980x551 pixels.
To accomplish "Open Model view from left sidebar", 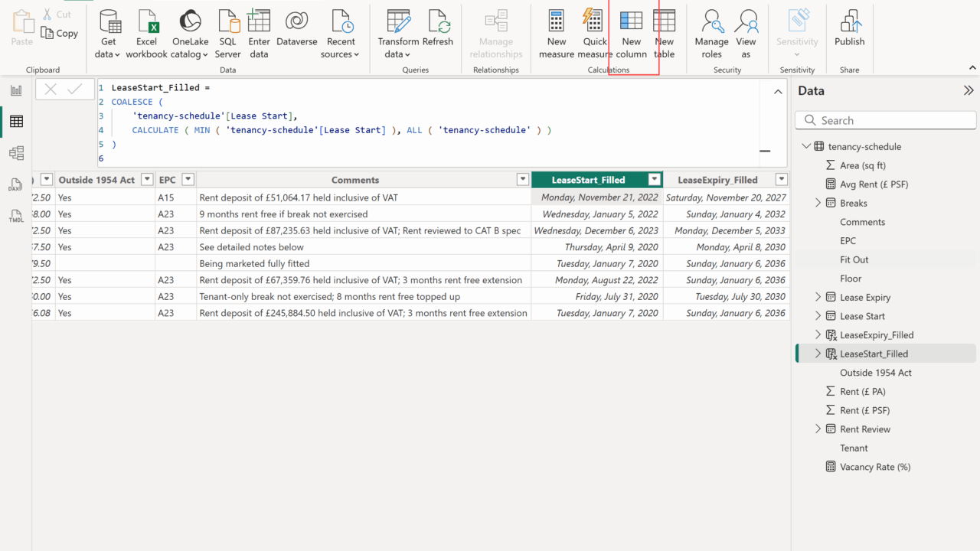I will coord(16,153).
